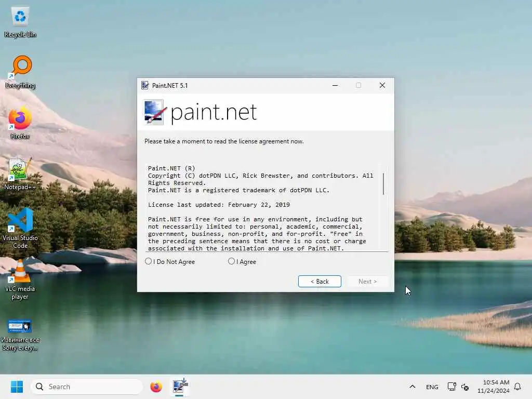
Task: Select the 'Sorry every...' desktop file
Action: click(x=20, y=335)
